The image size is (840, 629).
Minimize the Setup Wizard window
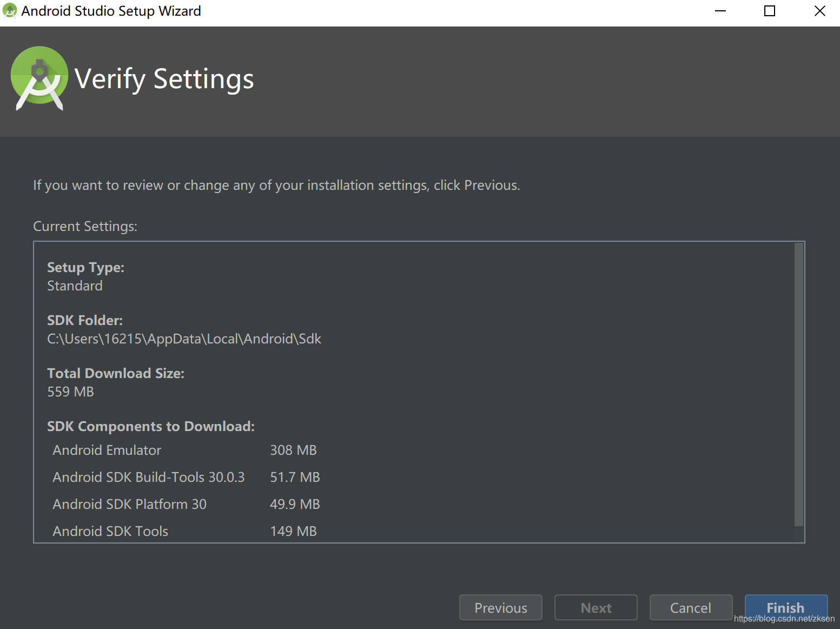click(x=720, y=11)
